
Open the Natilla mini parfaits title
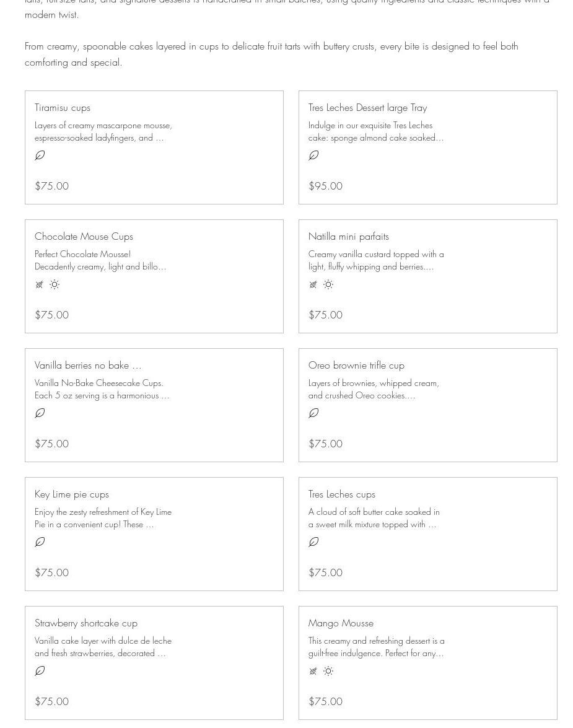[x=348, y=237]
